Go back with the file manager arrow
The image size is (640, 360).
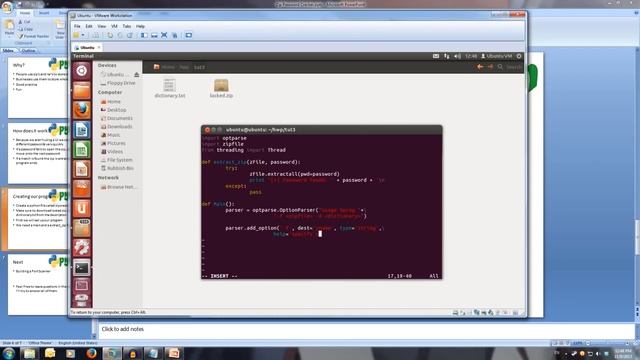[480, 67]
